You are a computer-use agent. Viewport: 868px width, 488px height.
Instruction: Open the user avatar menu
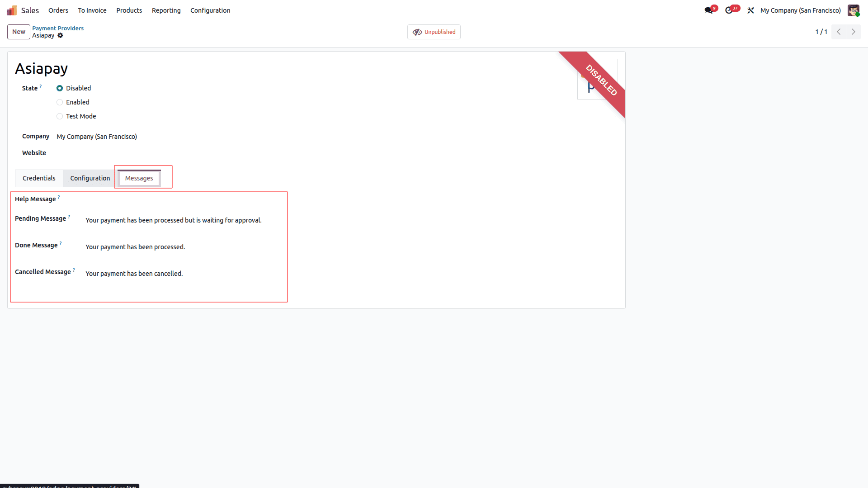(x=854, y=10)
